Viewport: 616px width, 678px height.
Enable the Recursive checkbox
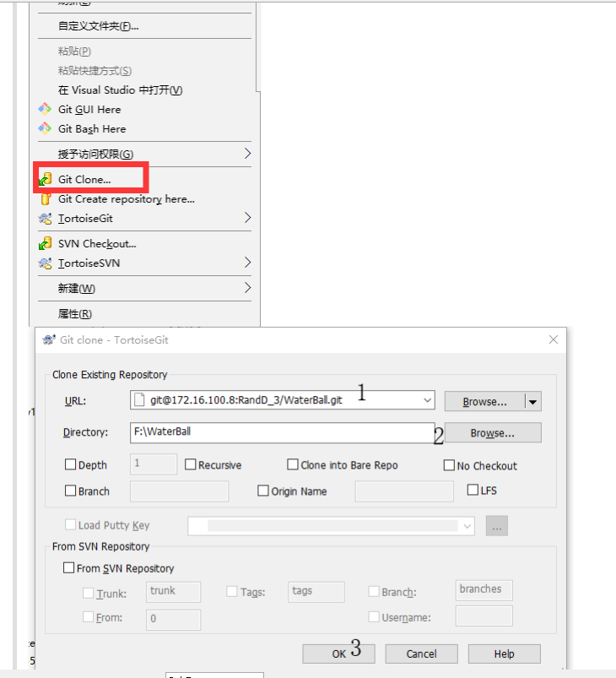pyautogui.click(x=190, y=464)
